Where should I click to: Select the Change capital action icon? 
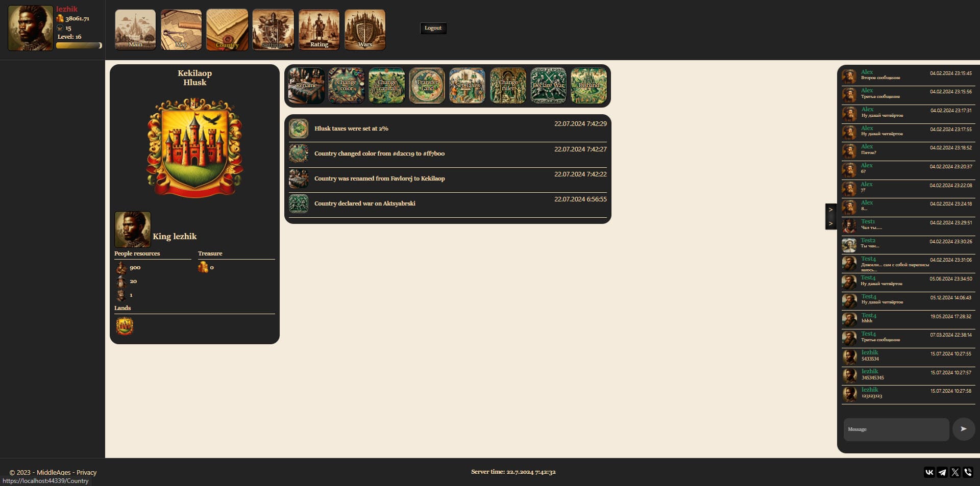[386, 86]
